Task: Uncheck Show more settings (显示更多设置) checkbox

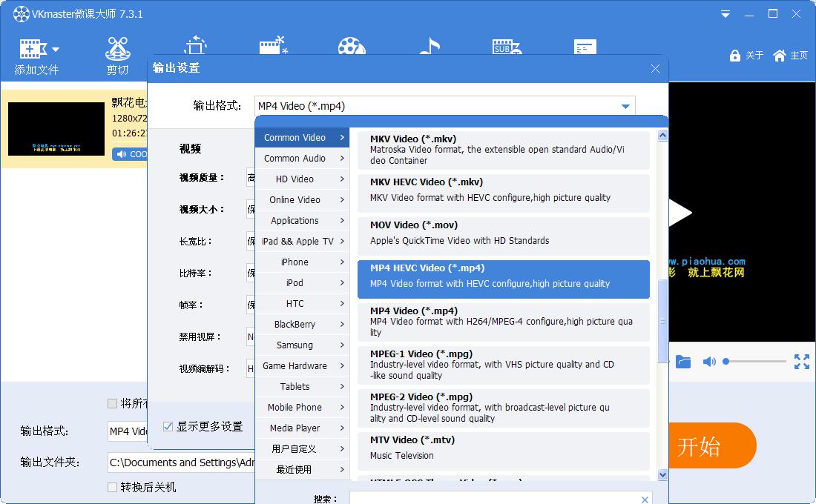Action: coord(168,426)
